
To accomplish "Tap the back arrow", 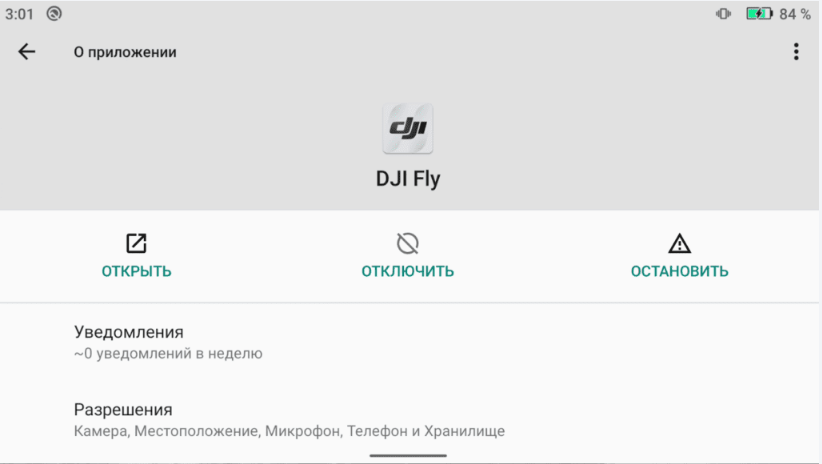I will [x=27, y=52].
